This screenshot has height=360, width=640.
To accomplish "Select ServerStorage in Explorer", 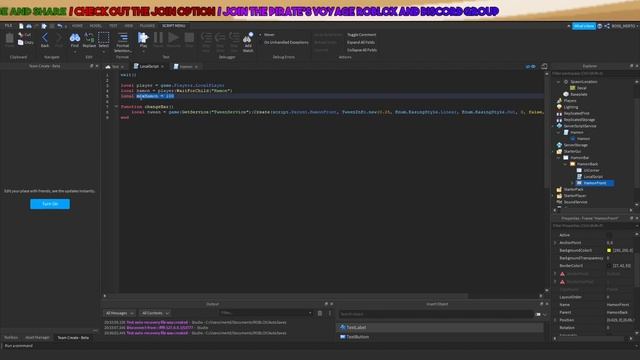I will click(576, 145).
